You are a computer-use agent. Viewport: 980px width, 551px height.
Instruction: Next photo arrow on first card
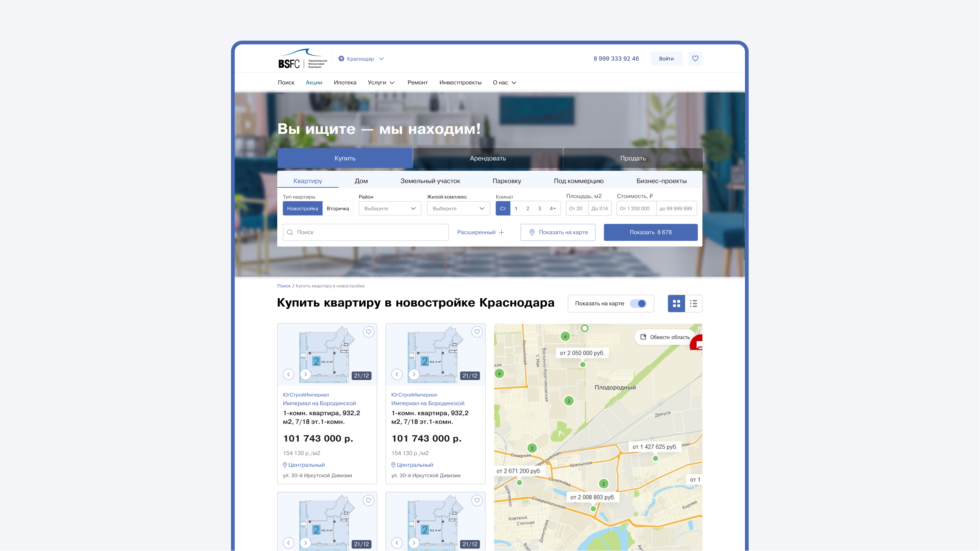[305, 375]
